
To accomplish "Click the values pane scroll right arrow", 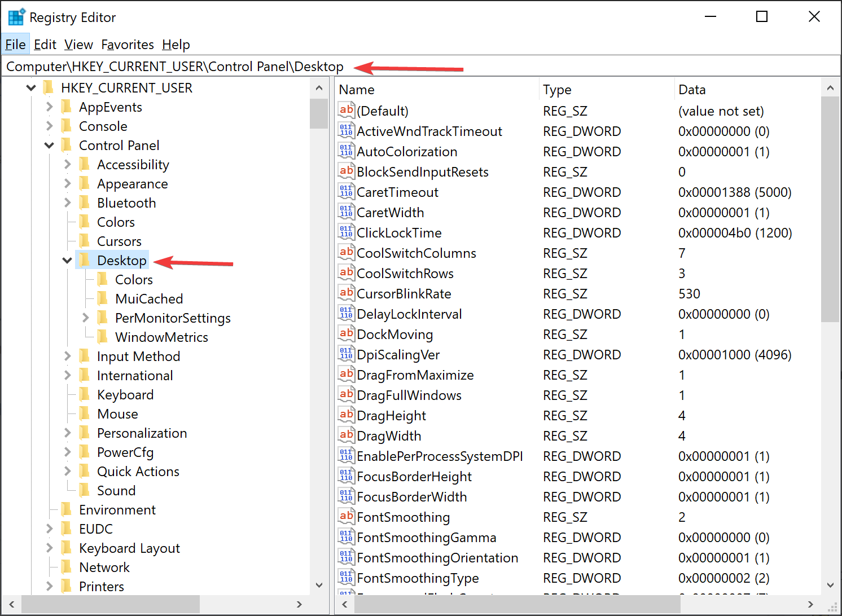I will (x=810, y=604).
